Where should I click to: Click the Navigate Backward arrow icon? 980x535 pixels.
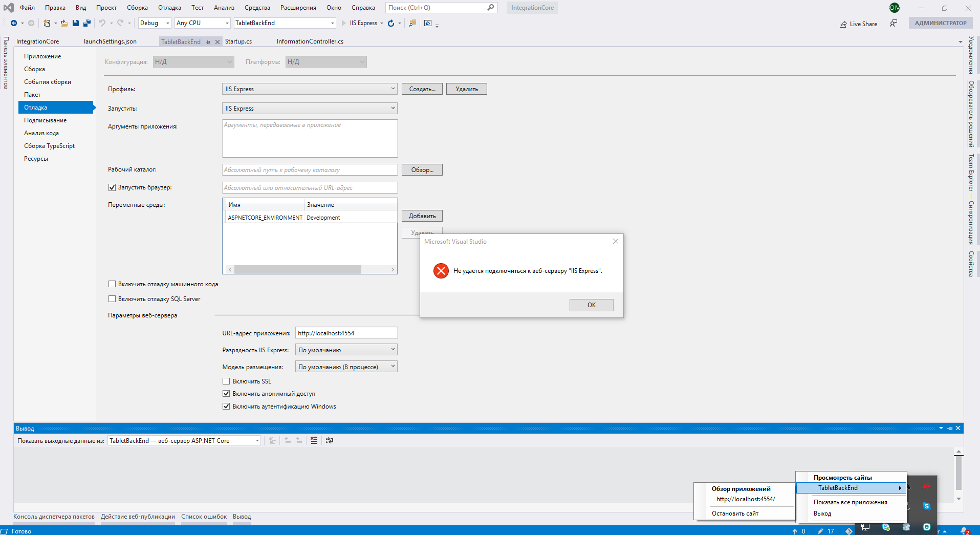click(x=14, y=23)
